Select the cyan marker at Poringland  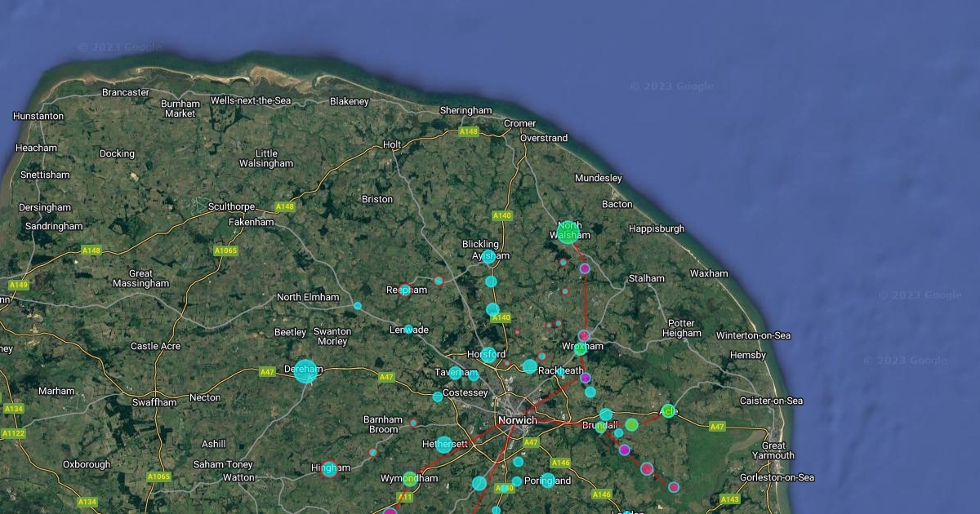[548, 480]
